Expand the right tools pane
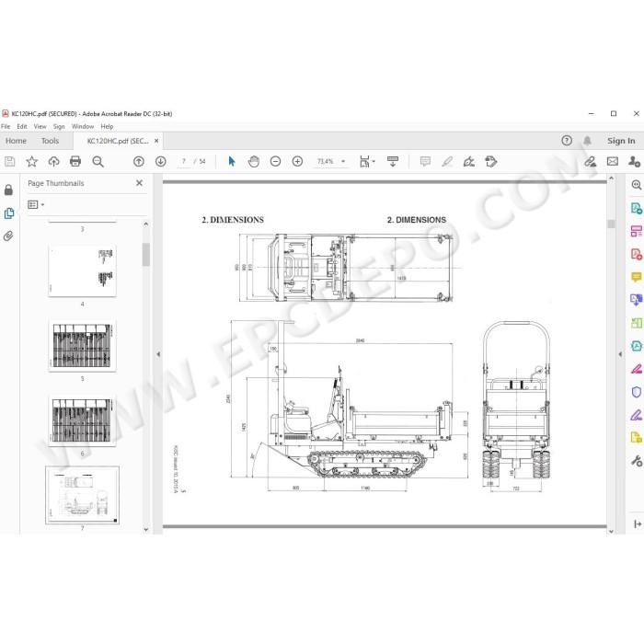 click(x=638, y=524)
